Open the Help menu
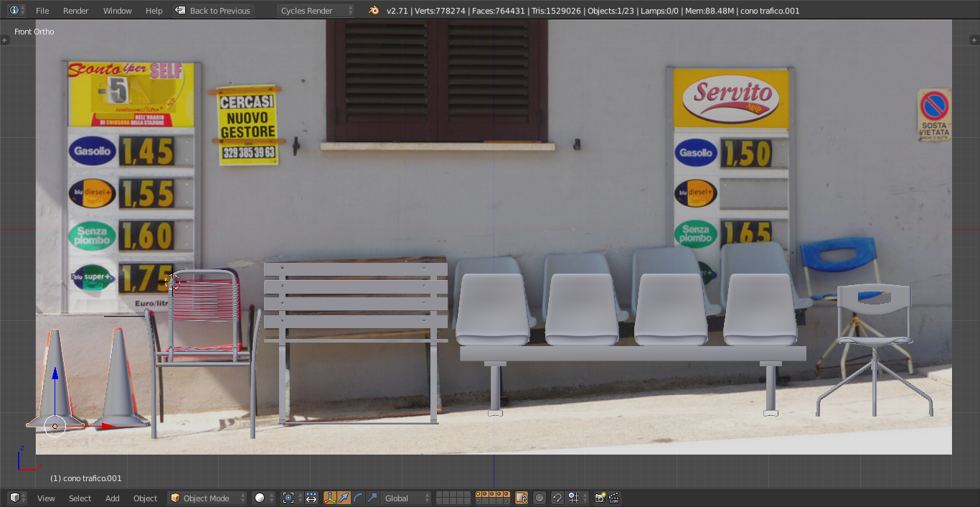Viewport: 980px width, 507px height. point(154,11)
